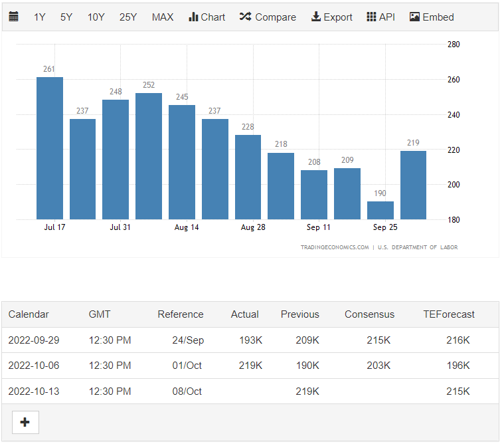Click the 215K TEForecast value for 08/Oct
The height and width of the screenshot is (444, 504).
tap(458, 391)
